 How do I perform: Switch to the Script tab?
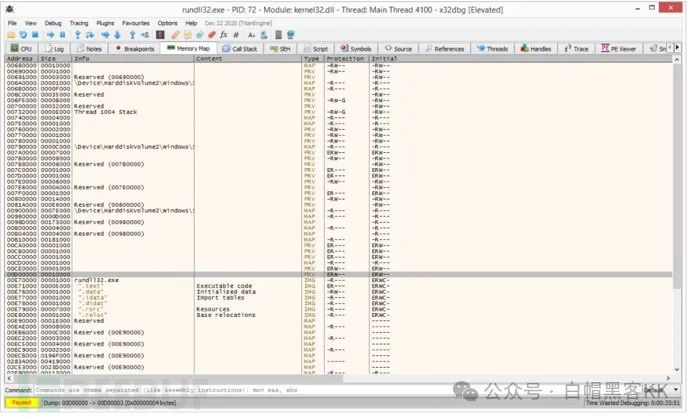click(316, 48)
